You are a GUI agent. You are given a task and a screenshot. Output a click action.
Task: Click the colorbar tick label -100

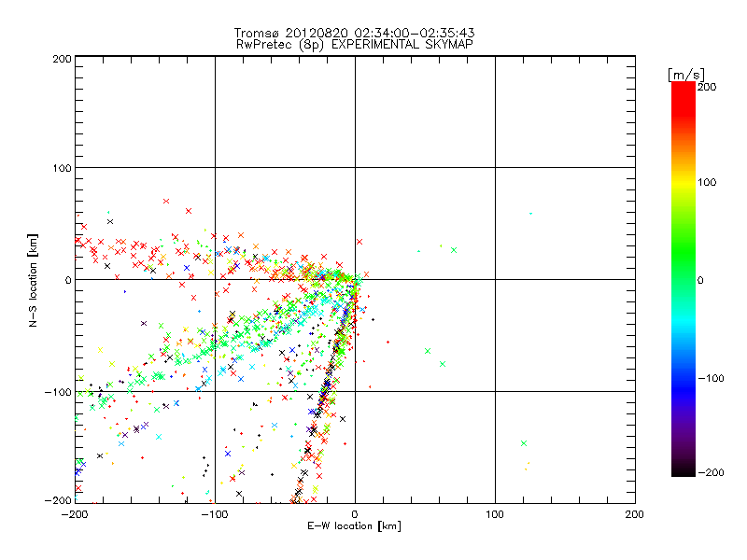coord(714,379)
